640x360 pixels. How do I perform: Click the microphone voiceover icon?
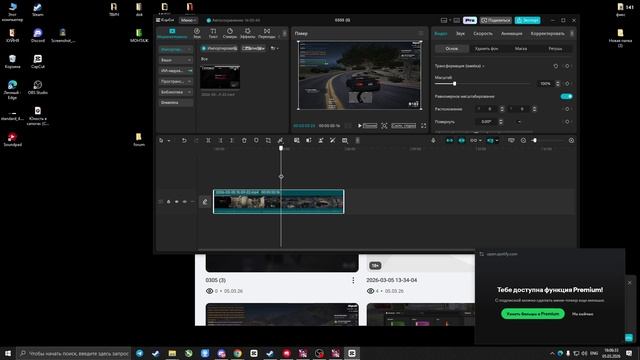433,140
